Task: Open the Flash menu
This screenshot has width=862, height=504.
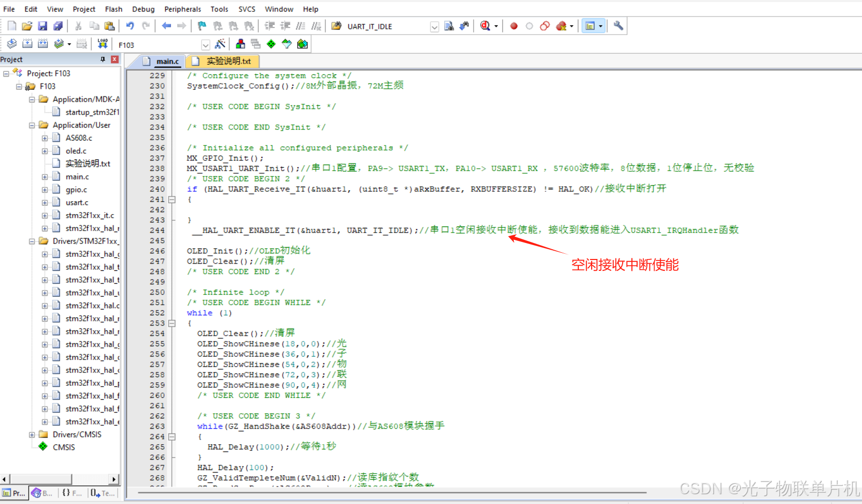Action: (113, 9)
